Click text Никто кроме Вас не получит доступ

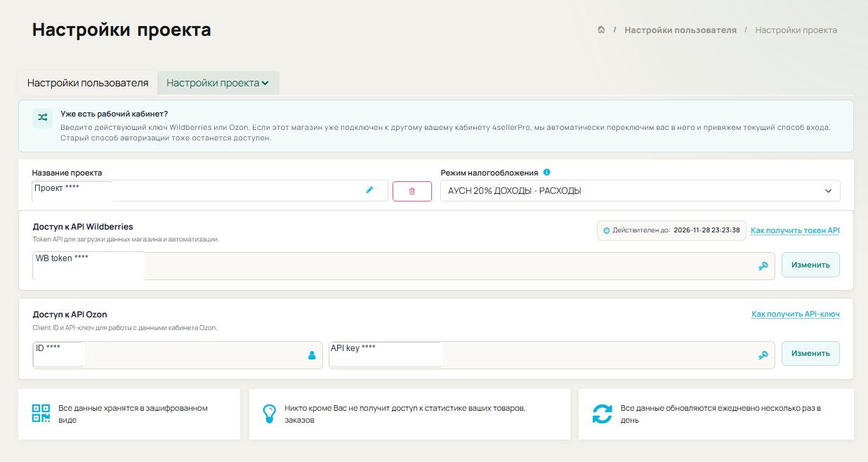coord(405,414)
